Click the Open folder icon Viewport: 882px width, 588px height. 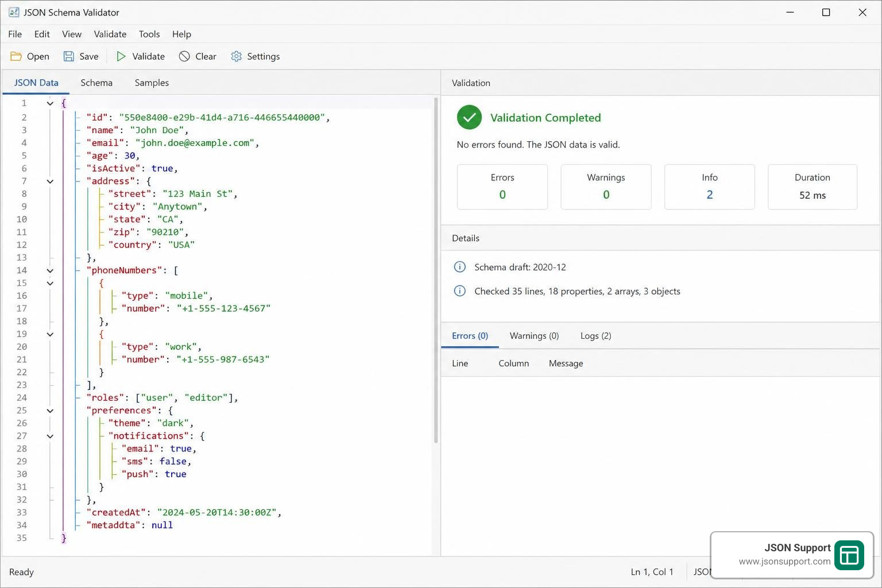16,56
